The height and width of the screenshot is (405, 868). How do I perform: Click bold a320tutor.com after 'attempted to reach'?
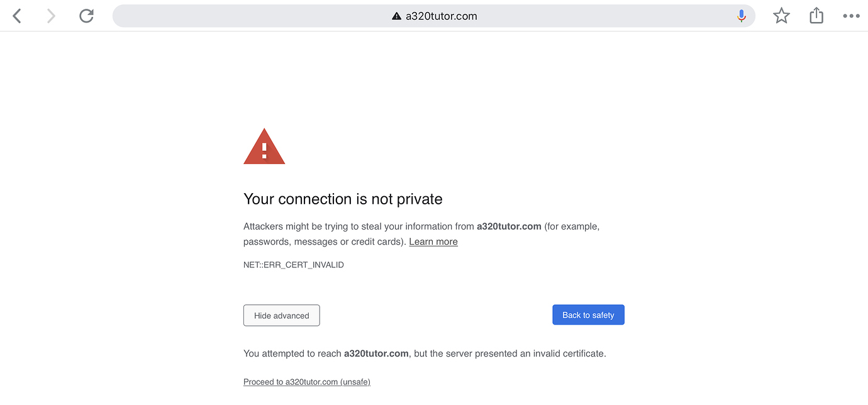[376, 353]
